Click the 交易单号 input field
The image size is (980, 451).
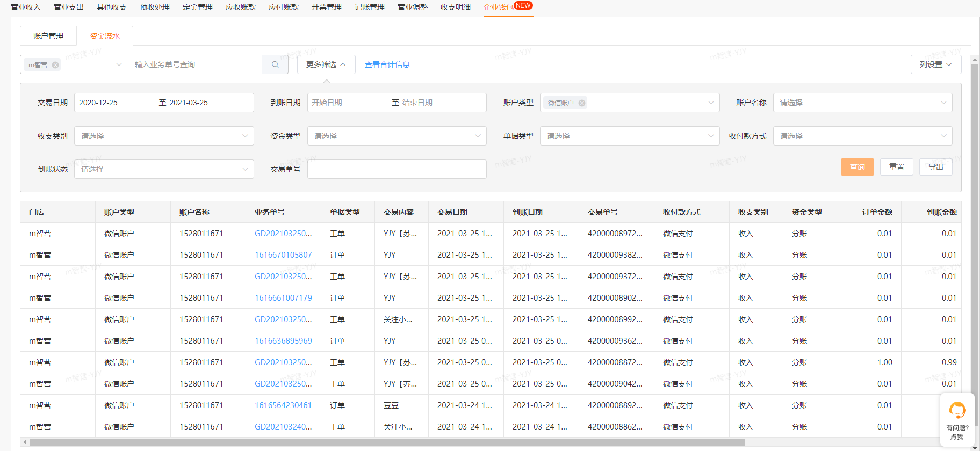click(x=397, y=169)
